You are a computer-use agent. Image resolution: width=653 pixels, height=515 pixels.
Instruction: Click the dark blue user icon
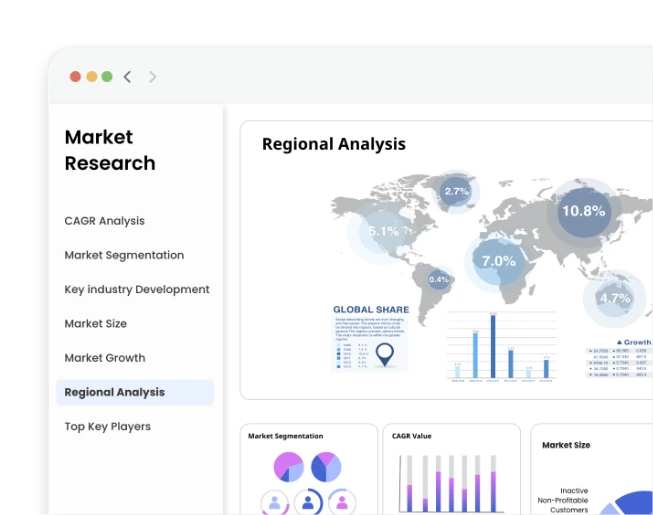pyautogui.click(x=308, y=503)
